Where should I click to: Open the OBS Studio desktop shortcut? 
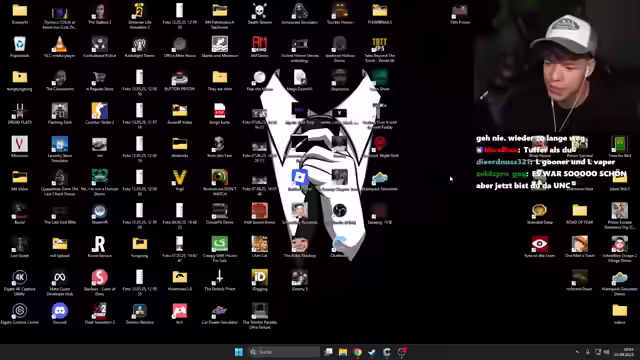(340, 211)
